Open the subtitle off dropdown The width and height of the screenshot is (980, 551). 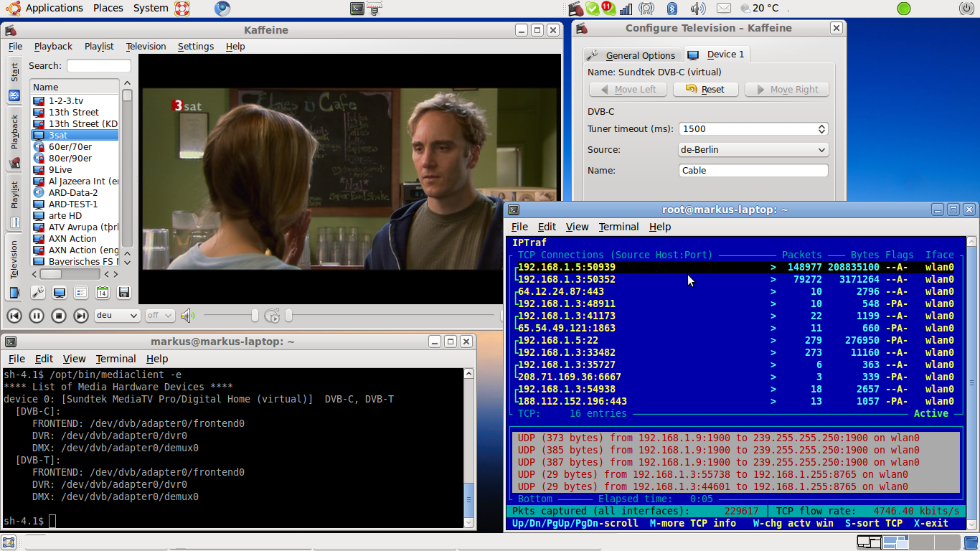(x=159, y=316)
